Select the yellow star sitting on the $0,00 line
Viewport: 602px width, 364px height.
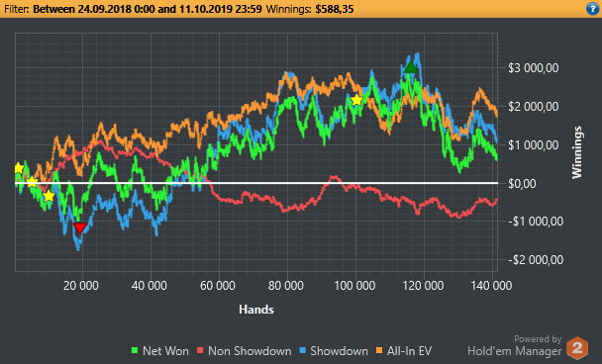pyautogui.click(x=33, y=183)
